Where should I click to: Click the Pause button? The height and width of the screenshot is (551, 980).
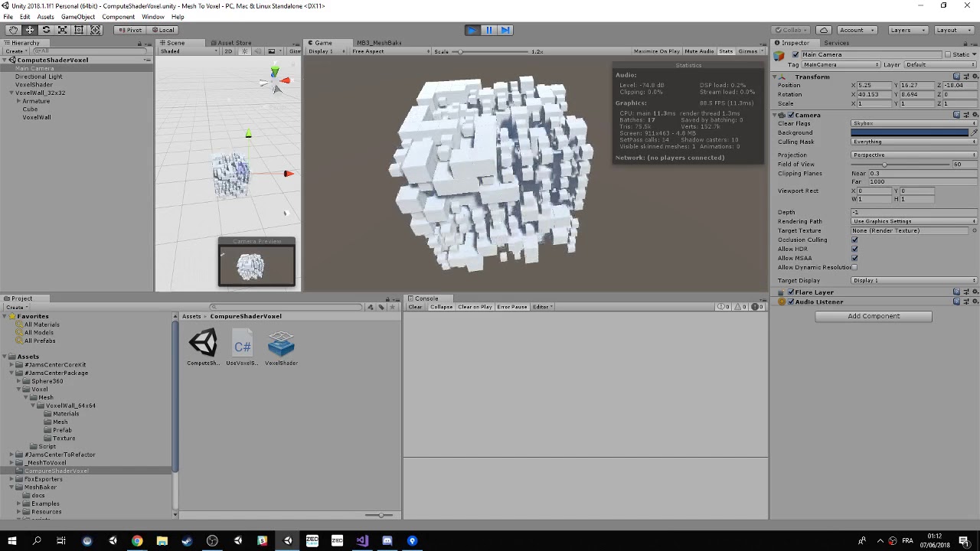(x=489, y=30)
